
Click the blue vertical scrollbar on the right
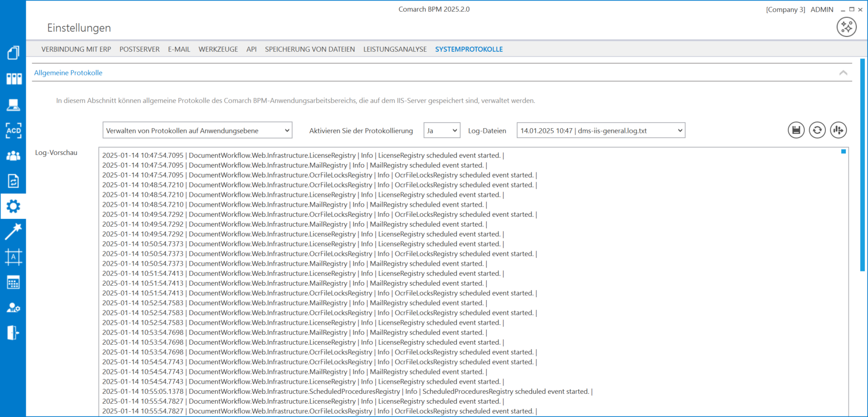[x=863, y=169]
